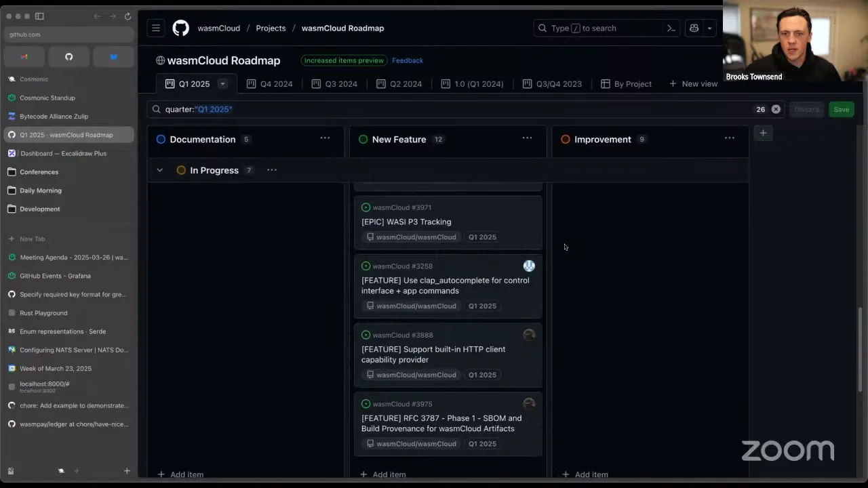The width and height of the screenshot is (868, 488).
Task: Open the GitHub Events - Grafana tab
Action: pos(68,276)
